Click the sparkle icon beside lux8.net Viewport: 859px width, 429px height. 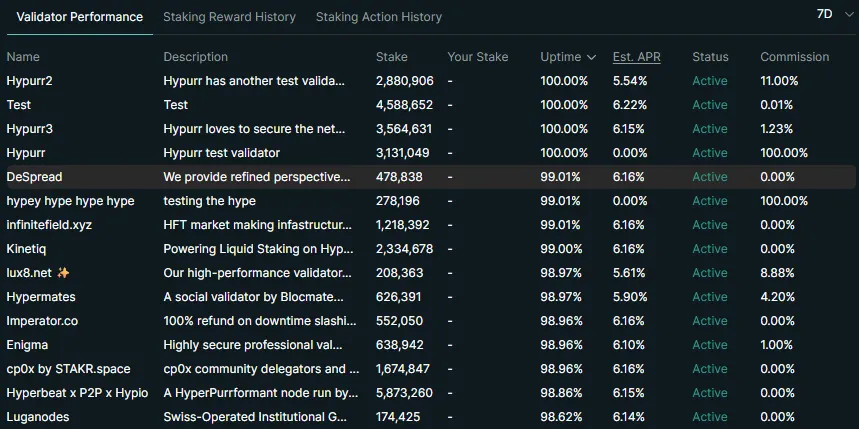pyautogui.click(x=63, y=273)
